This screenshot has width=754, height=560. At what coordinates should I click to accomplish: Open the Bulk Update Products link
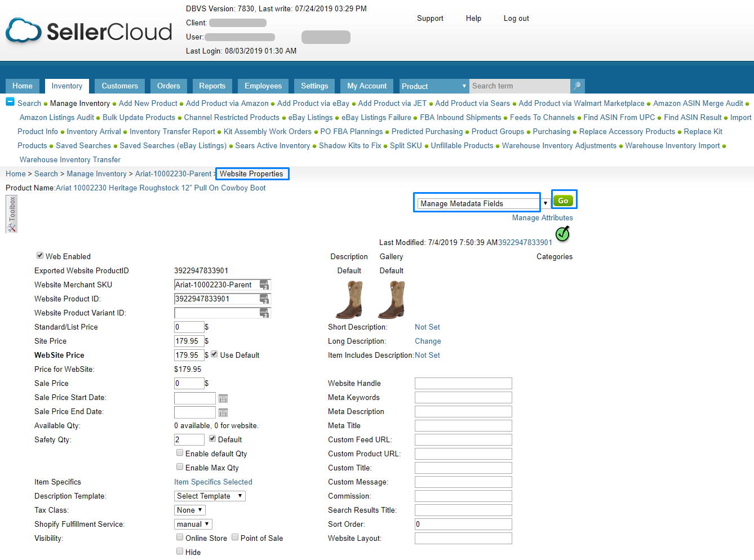click(139, 118)
